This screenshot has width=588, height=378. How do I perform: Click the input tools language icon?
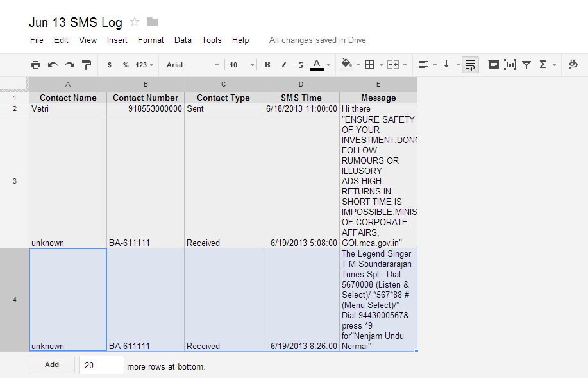point(573,65)
